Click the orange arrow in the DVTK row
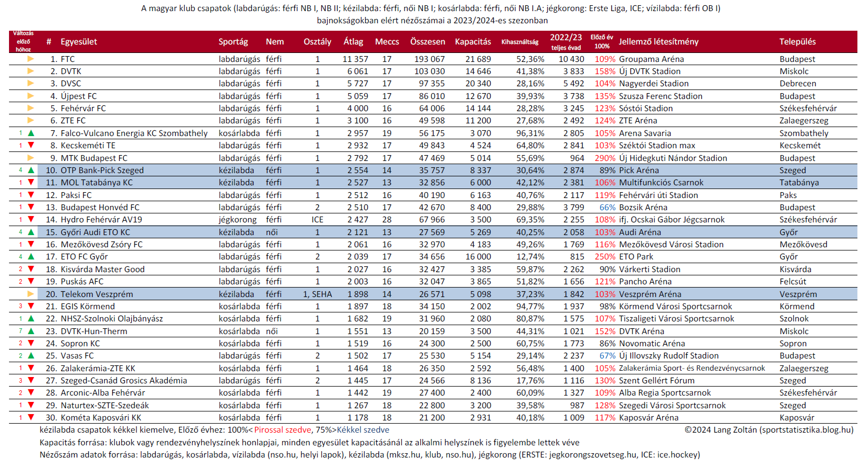Image resolution: width=868 pixels, height=466 pixels. coord(31,71)
